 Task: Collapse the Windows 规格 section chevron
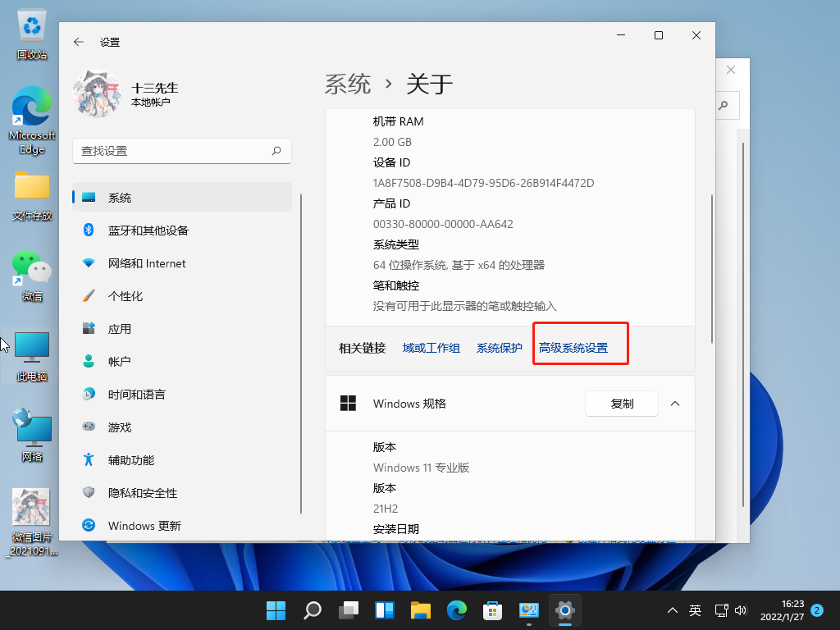(675, 404)
